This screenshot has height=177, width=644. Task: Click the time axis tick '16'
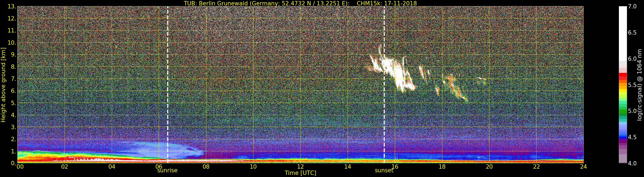click(395, 167)
